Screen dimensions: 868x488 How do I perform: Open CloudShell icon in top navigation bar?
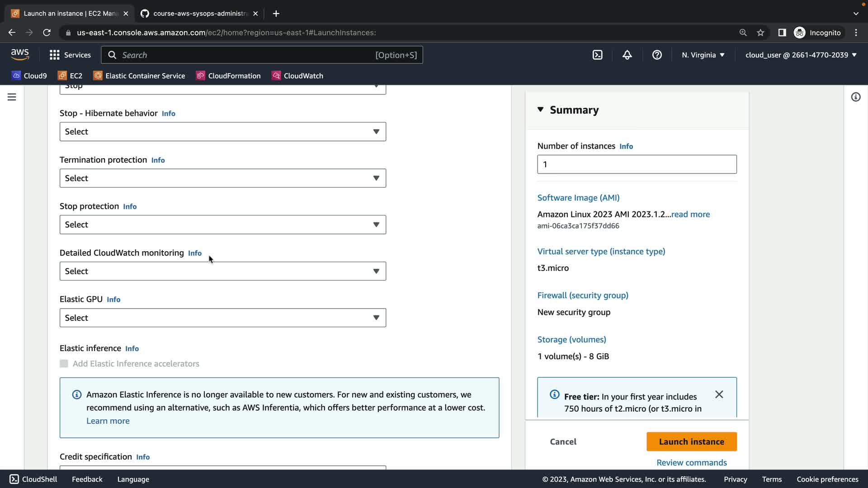click(597, 55)
